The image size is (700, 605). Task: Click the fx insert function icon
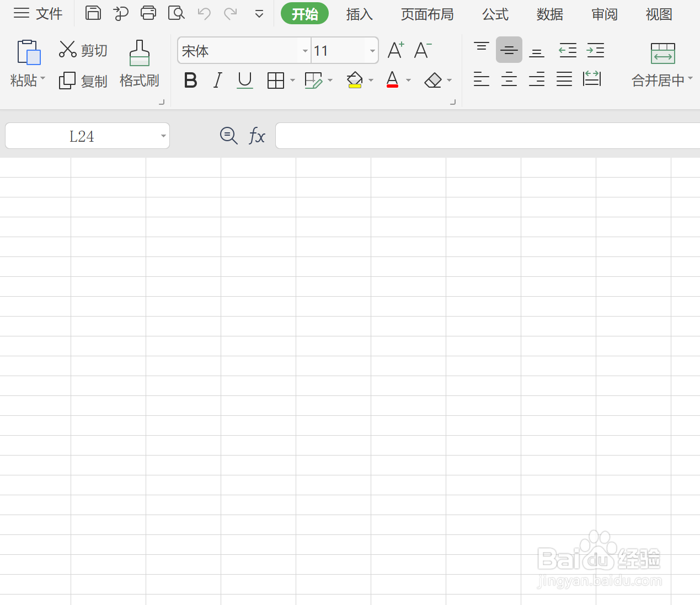(x=257, y=136)
